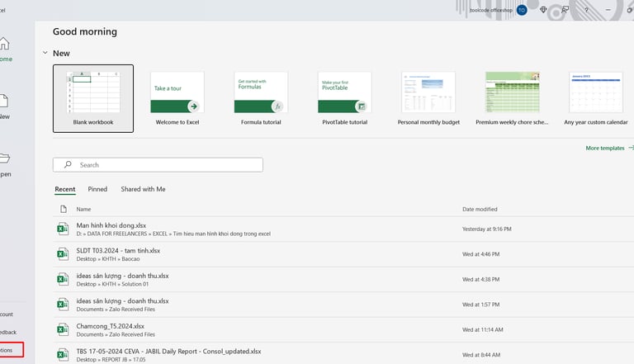Click the magnifier icon in Search box
The width and height of the screenshot is (634, 364).
point(68,164)
